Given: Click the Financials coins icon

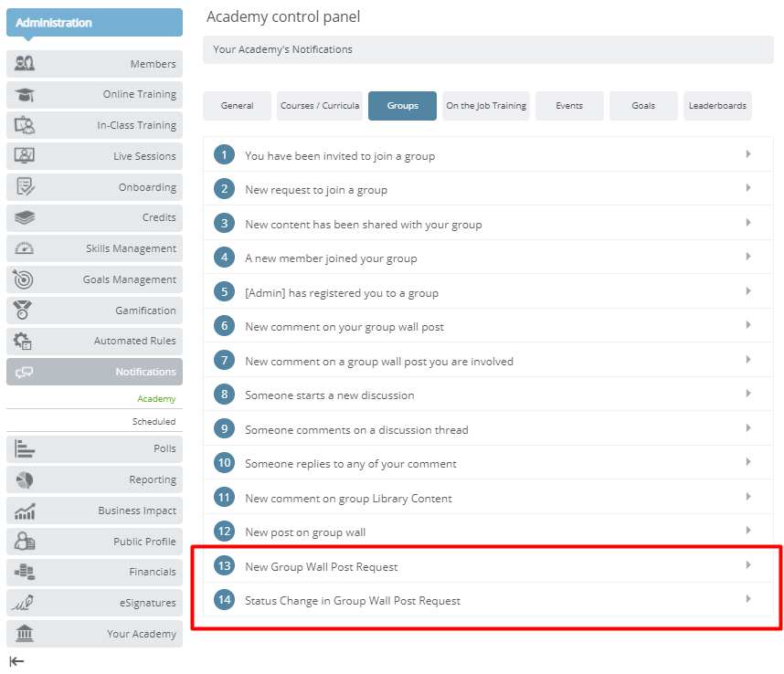Looking at the screenshot, I should [25, 572].
